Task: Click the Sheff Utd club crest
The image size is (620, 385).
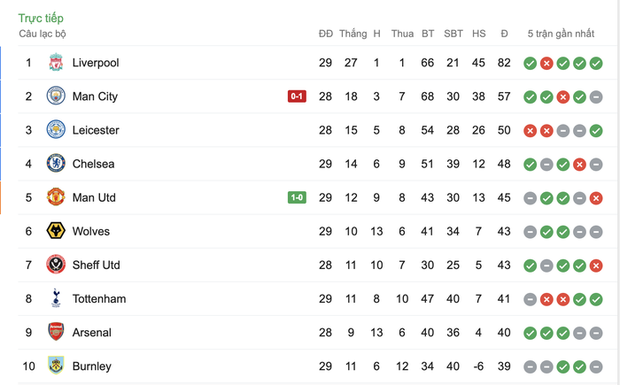Action: (x=56, y=264)
